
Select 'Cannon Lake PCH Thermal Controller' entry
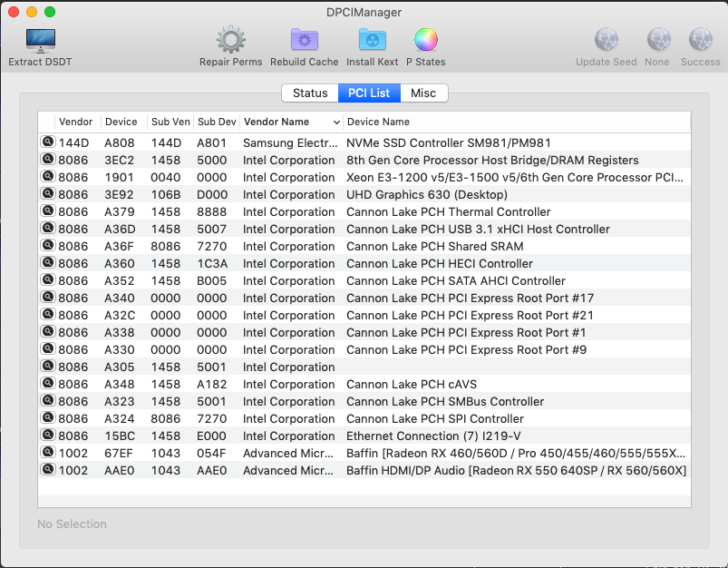pos(449,211)
